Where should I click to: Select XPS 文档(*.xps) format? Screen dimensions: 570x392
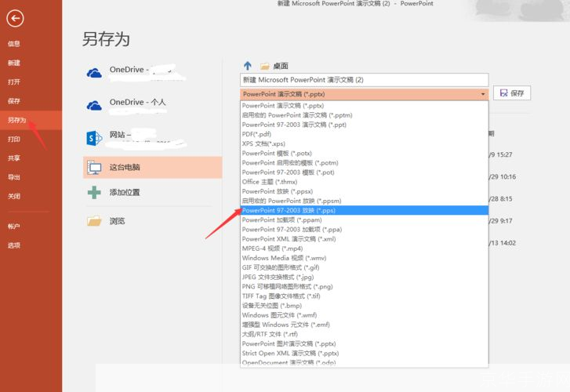point(365,143)
